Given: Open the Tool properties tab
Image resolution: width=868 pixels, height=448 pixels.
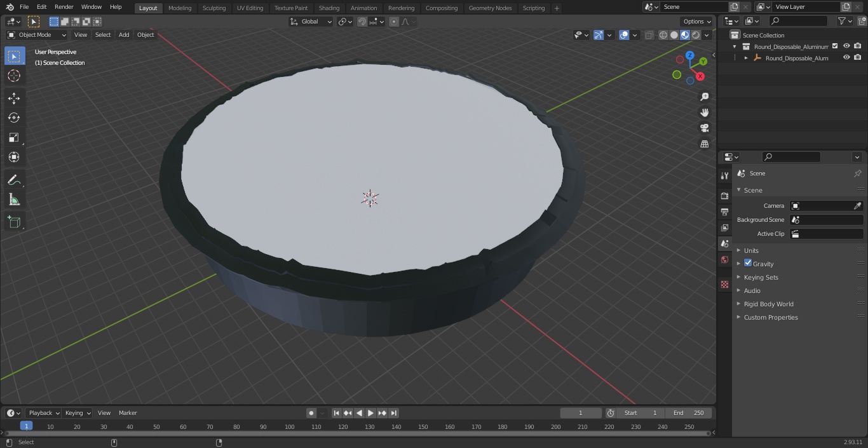Looking at the screenshot, I should pos(724,175).
